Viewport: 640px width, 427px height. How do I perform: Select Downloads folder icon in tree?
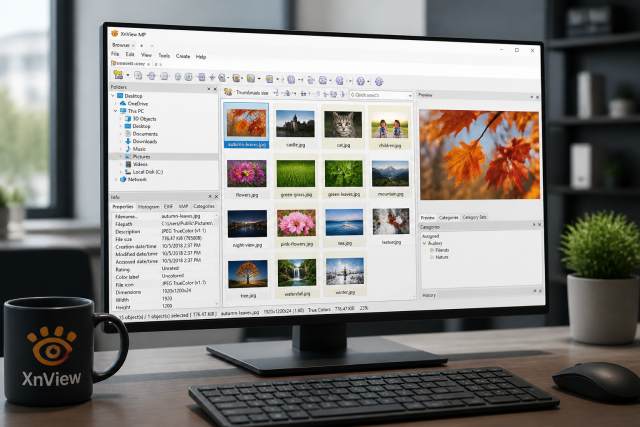pos(128,141)
